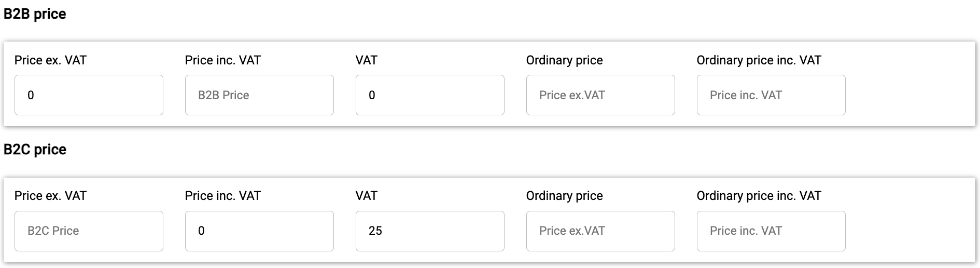
Task: Click the B2C Ordinary price input field
Action: tap(600, 231)
